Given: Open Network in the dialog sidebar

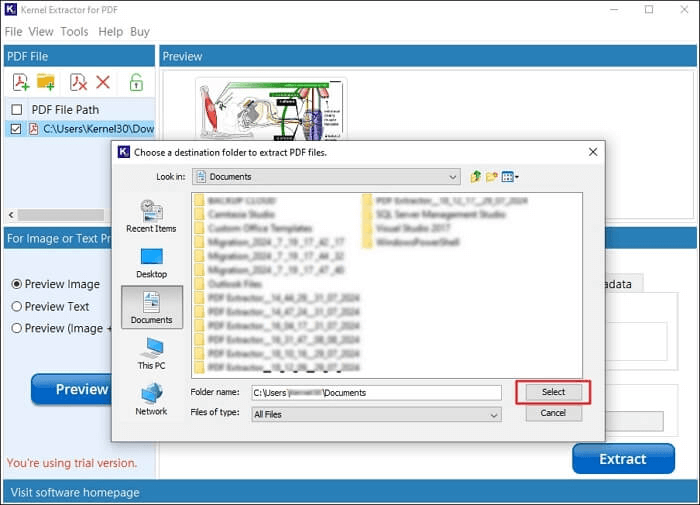Looking at the screenshot, I should (151, 399).
